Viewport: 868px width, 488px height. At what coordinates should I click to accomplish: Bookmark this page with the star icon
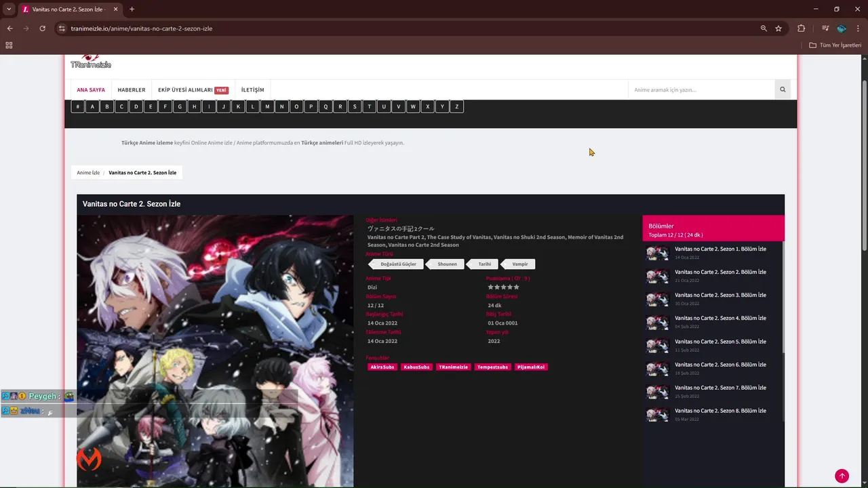pos(778,28)
